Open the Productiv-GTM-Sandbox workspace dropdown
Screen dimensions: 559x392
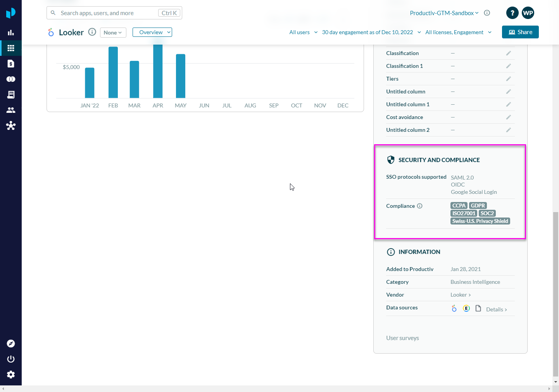tap(444, 13)
